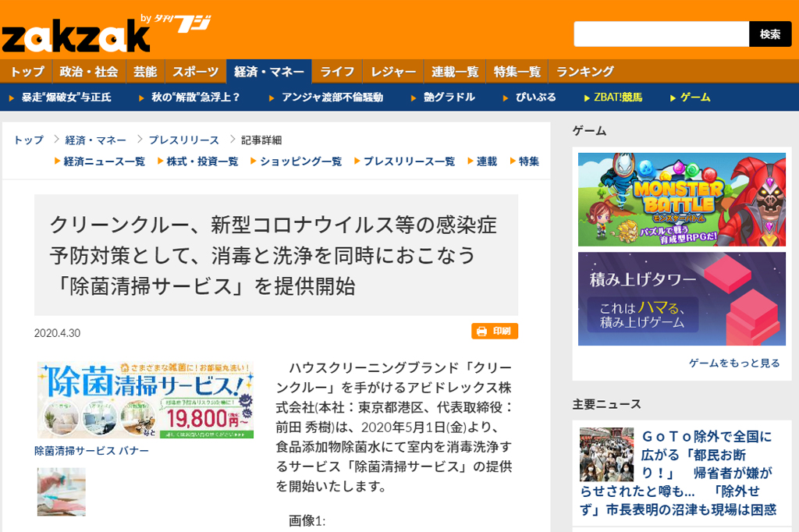
Task: Open the 特集一覧 navigation tab
Action: [517, 72]
